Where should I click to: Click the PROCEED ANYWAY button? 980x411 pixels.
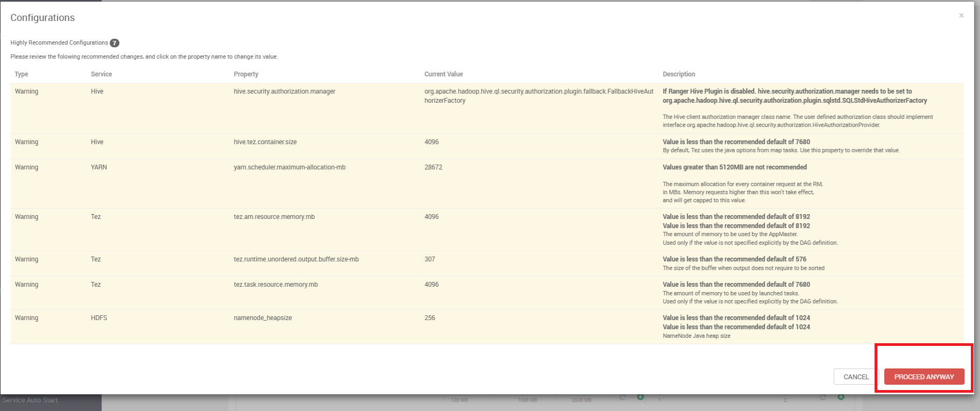pos(924,377)
